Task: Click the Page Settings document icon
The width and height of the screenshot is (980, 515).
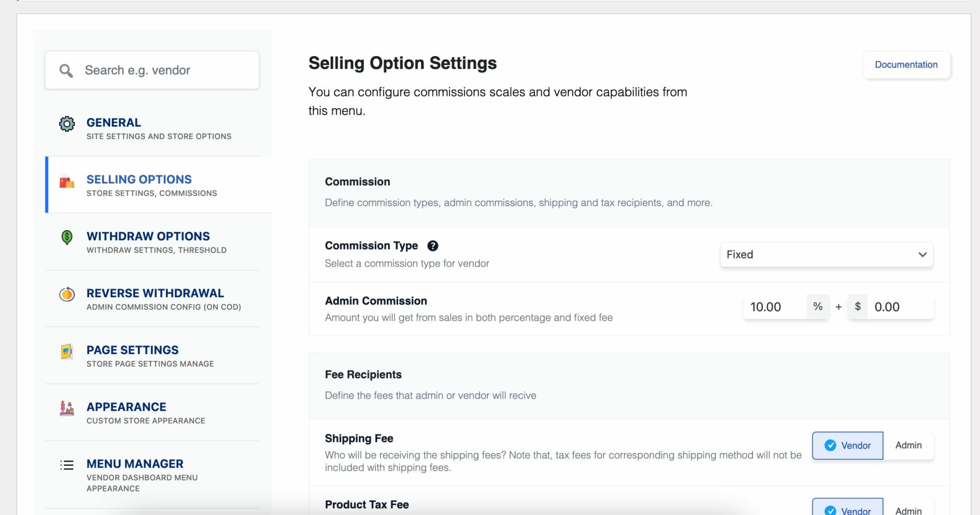Action: click(x=67, y=351)
